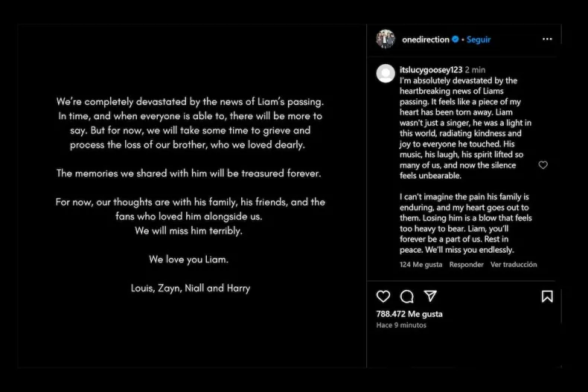View the comment's 124 Me gusta
Image resolution: width=588 pixels, height=392 pixels.
[x=421, y=265]
